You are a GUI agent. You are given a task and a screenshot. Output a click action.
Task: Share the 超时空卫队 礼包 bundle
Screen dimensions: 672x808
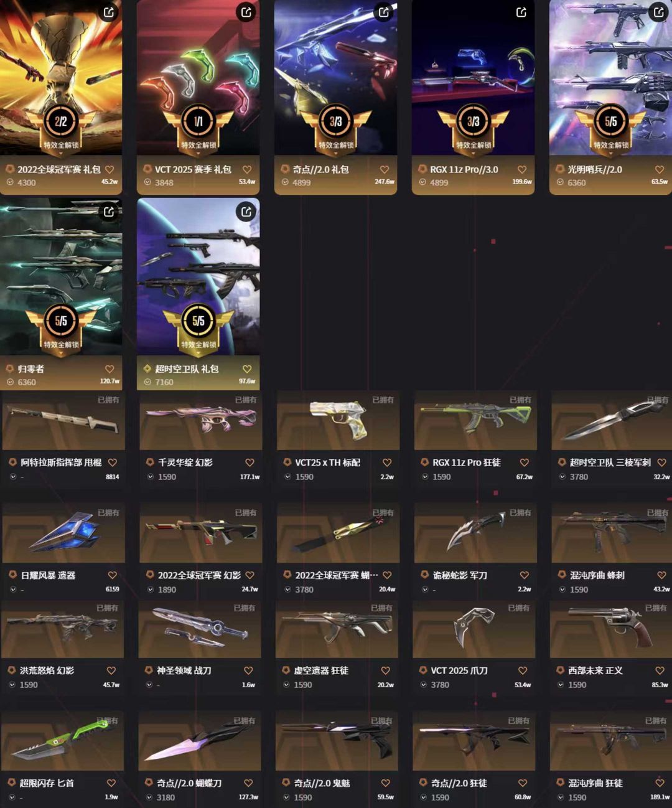point(246,212)
